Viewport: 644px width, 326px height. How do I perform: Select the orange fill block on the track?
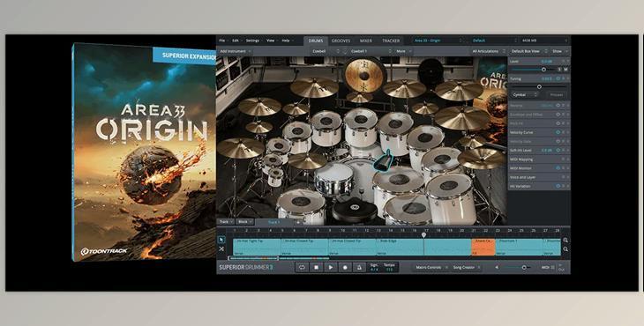click(483, 248)
